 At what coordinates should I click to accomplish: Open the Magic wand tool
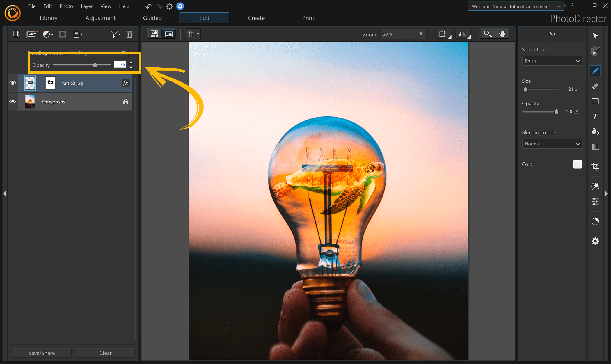[x=595, y=186]
